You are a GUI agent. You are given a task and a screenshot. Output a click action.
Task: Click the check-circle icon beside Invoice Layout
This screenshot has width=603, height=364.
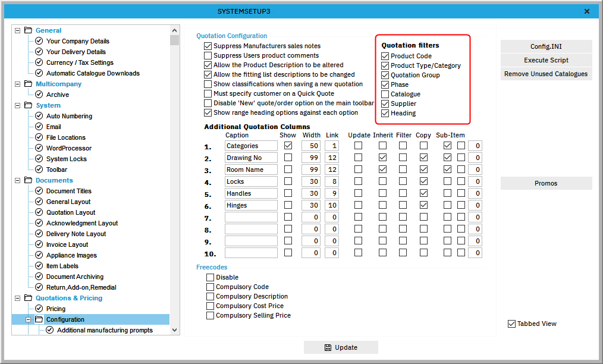pyautogui.click(x=39, y=244)
